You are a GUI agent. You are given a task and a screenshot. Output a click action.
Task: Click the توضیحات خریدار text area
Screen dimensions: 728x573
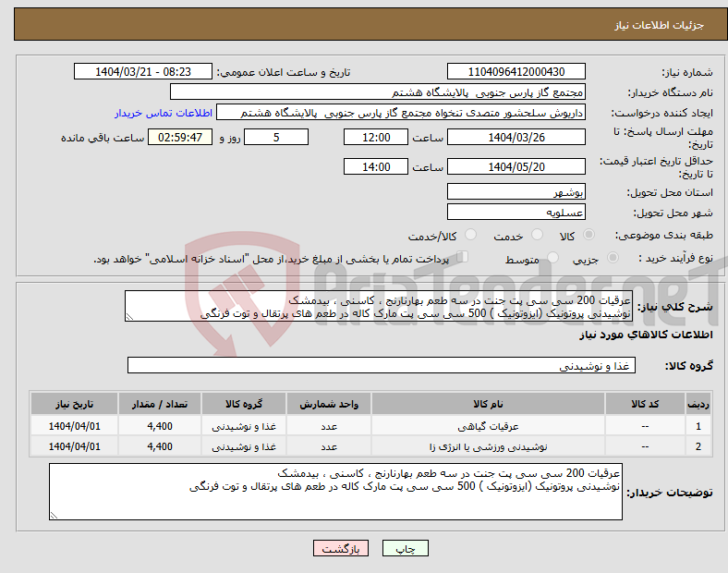coord(335,492)
